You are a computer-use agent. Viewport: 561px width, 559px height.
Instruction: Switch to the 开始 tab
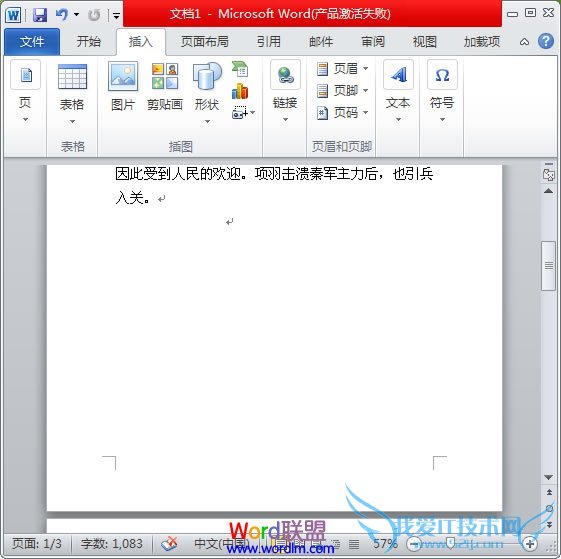[88, 42]
